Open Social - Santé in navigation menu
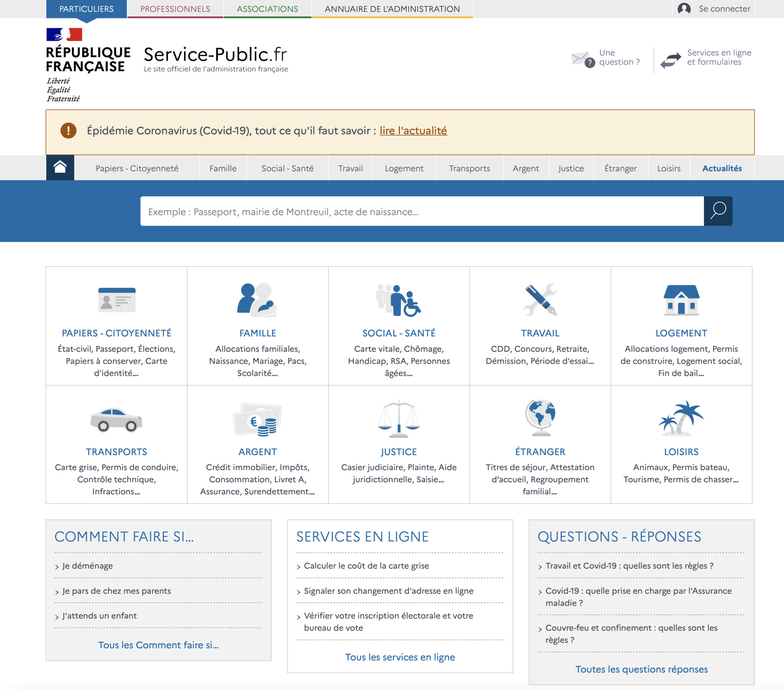This screenshot has height=689, width=784. coord(287,168)
